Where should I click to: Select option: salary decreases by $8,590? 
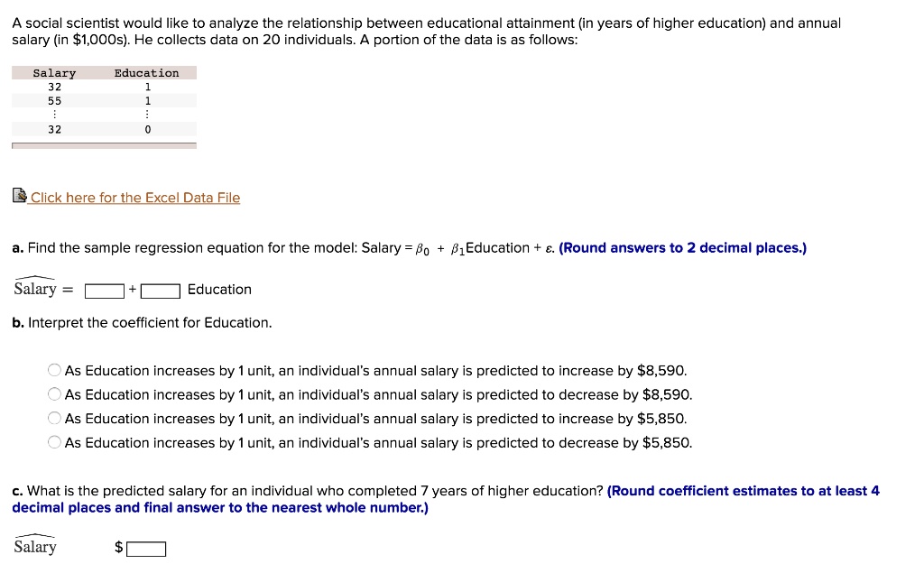tap(54, 394)
